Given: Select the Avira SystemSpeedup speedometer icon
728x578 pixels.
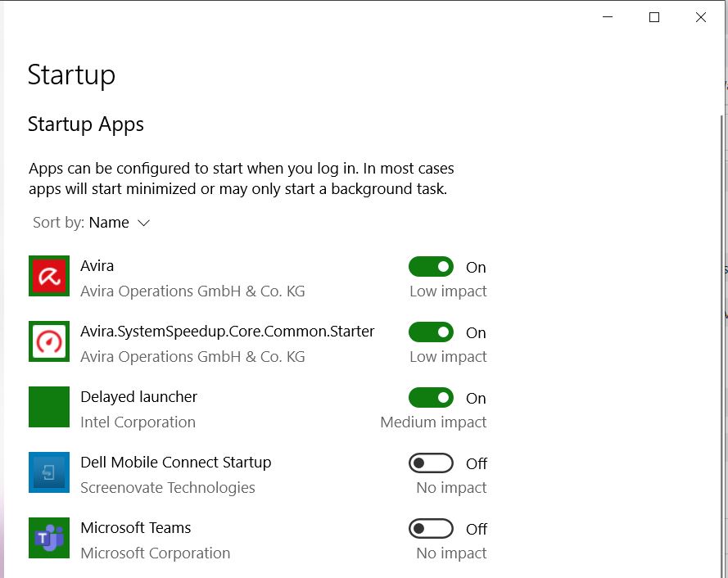Looking at the screenshot, I should [x=48, y=341].
